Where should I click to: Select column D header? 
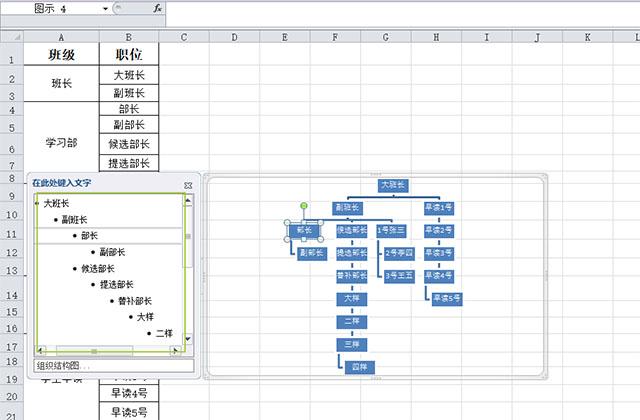(x=234, y=38)
